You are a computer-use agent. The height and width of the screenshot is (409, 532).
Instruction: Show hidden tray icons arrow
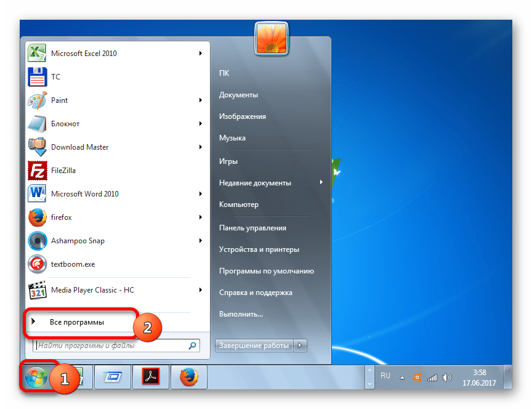click(402, 378)
